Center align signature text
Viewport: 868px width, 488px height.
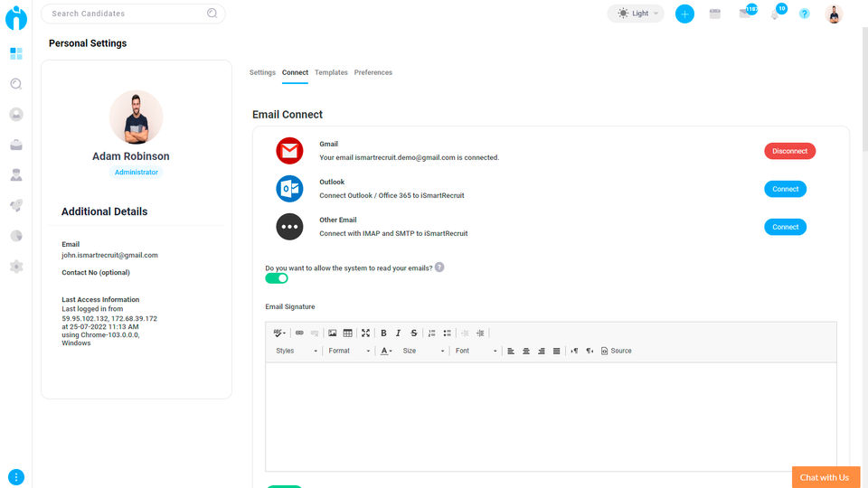point(526,351)
